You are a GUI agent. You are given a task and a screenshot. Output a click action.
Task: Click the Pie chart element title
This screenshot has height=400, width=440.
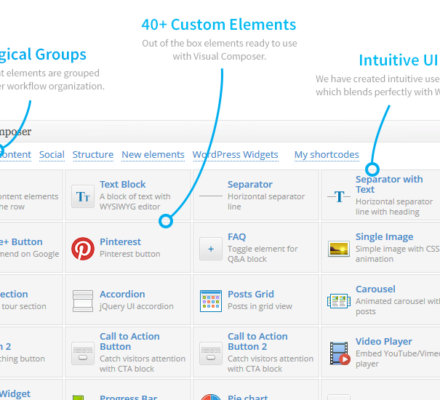[x=248, y=397]
